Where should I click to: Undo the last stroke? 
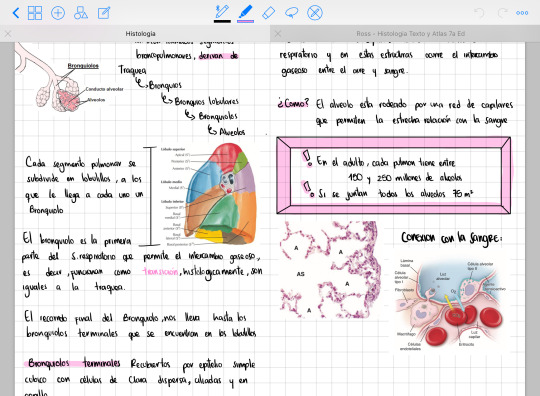[479, 13]
